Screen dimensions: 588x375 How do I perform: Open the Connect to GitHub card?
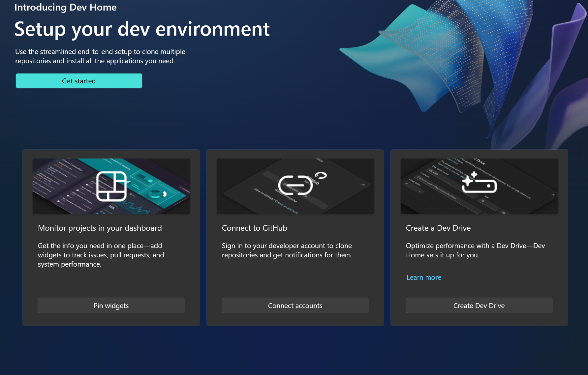click(x=295, y=237)
